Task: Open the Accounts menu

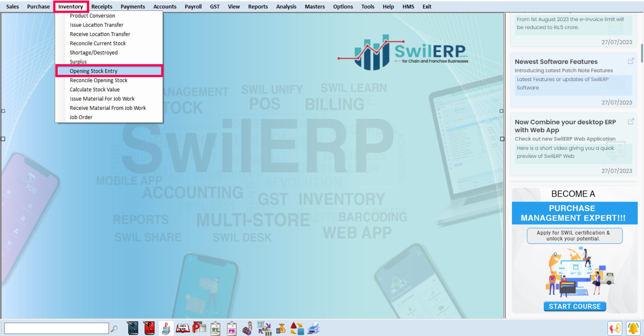Action: [165, 6]
